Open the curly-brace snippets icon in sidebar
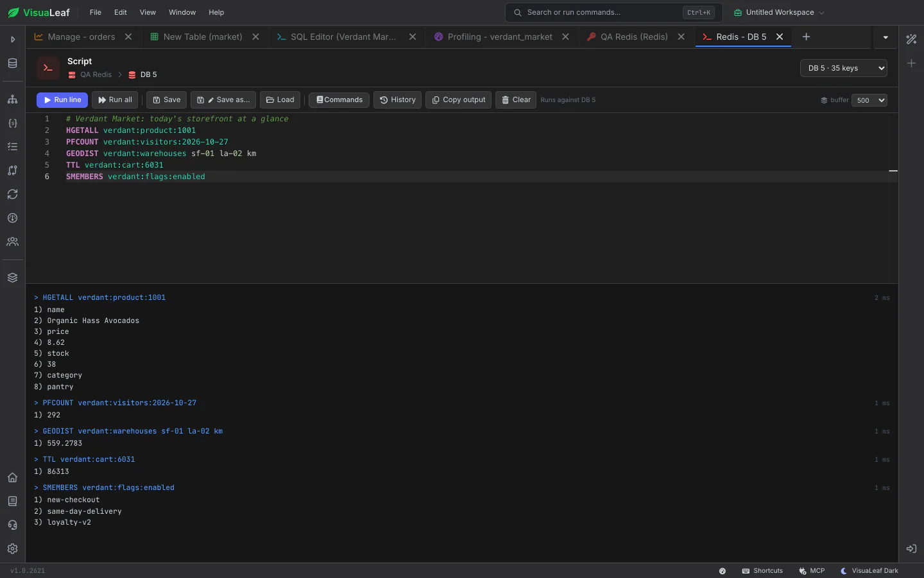 pyautogui.click(x=12, y=123)
